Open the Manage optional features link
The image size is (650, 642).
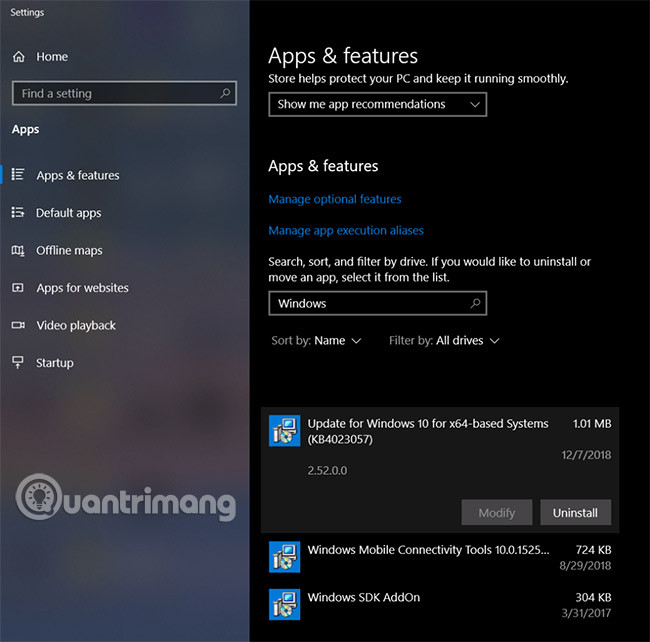(x=335, y=199)
